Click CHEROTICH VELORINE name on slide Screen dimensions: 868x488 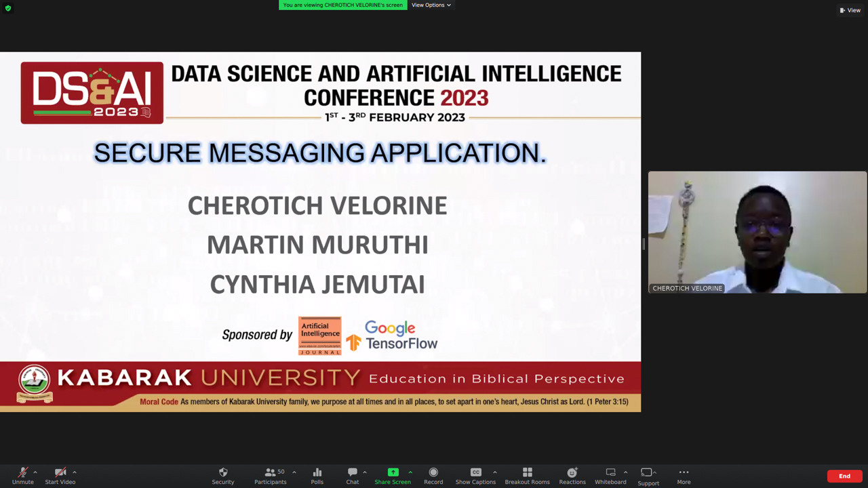point(317,205)
